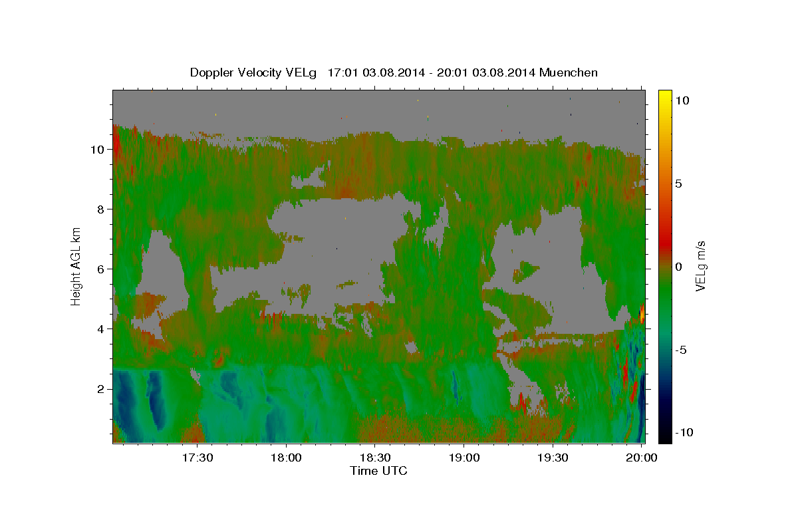Click the colorbar tick label 0
The height and width of the screenshot is (532, 798).
[680, 267]
